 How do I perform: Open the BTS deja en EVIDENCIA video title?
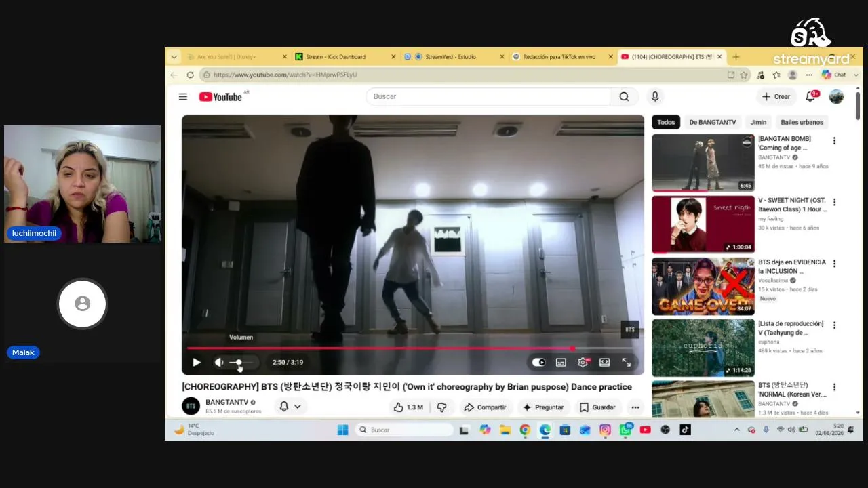pos(792,266)
